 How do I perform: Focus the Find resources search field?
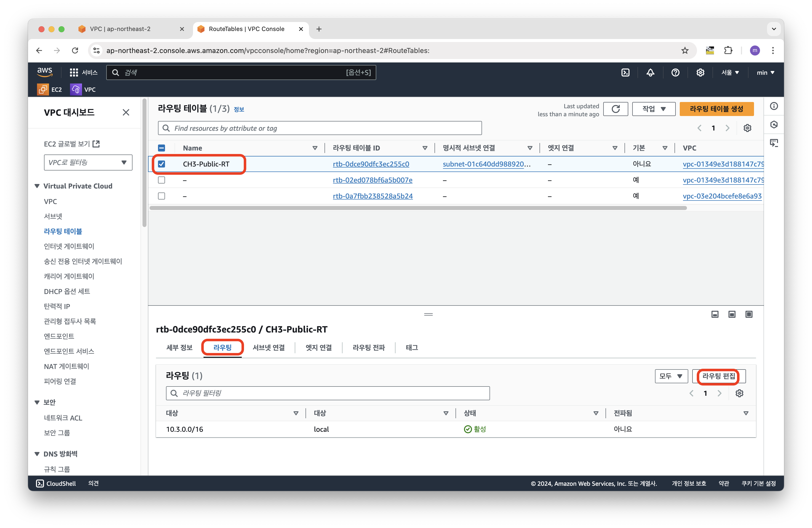[x=320, y=128]
